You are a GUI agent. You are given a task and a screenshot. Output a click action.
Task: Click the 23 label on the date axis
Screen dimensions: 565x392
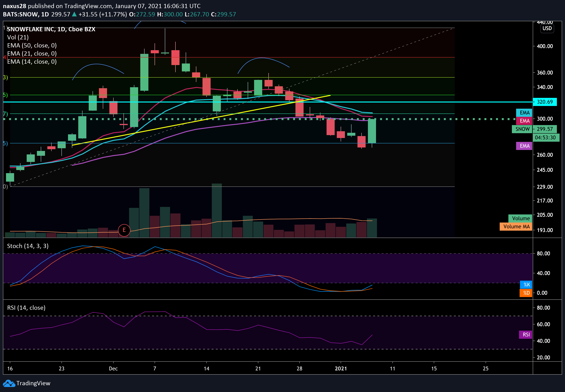pyautogui.click(x=61, y=369)
